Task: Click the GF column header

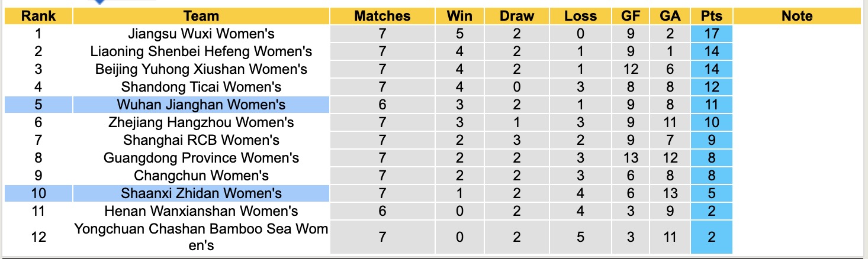Action: (x=631, y=16)
